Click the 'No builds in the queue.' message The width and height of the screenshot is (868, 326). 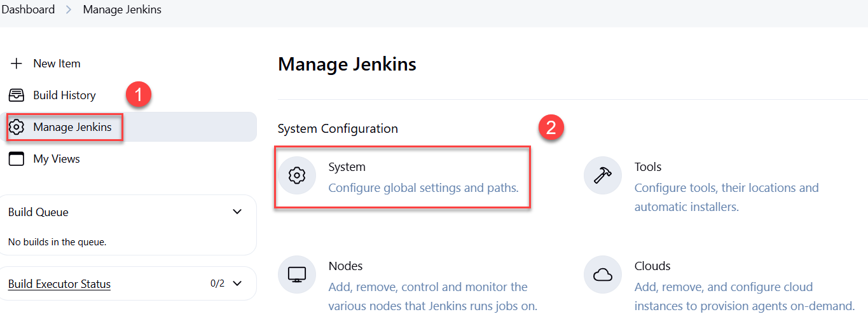(x=57, y=242)
